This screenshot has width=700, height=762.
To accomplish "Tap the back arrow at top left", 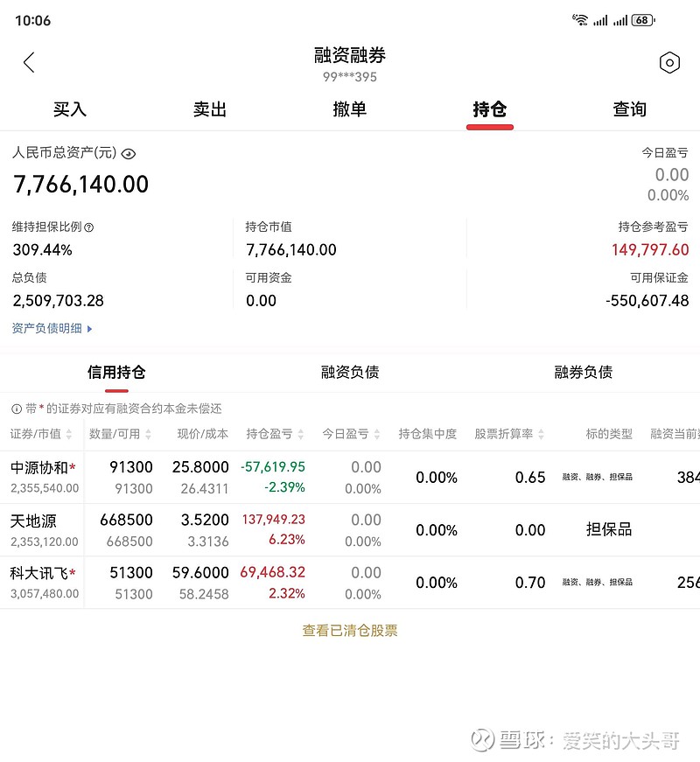I will (x=29, y=62).
